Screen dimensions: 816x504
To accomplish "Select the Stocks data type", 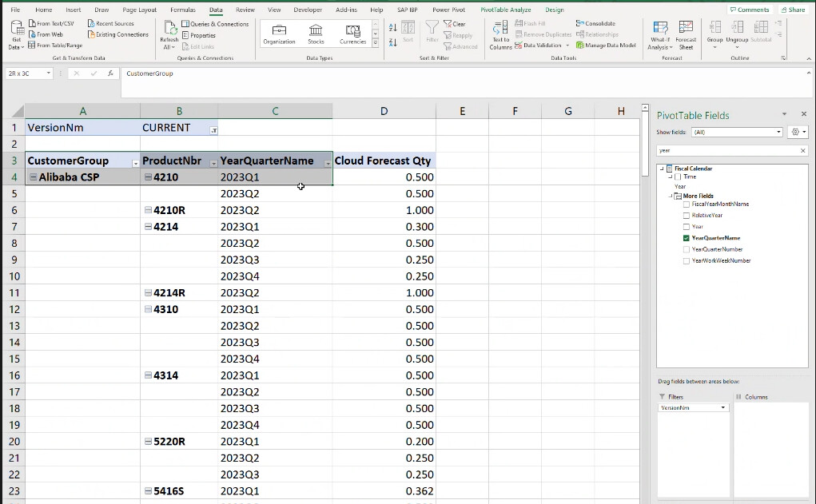I will (316, 34).
